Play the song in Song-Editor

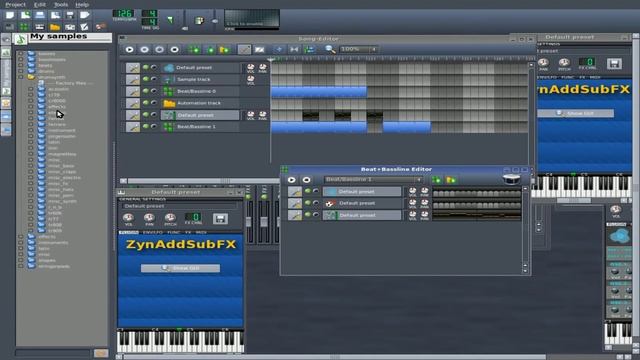[129, 49]
